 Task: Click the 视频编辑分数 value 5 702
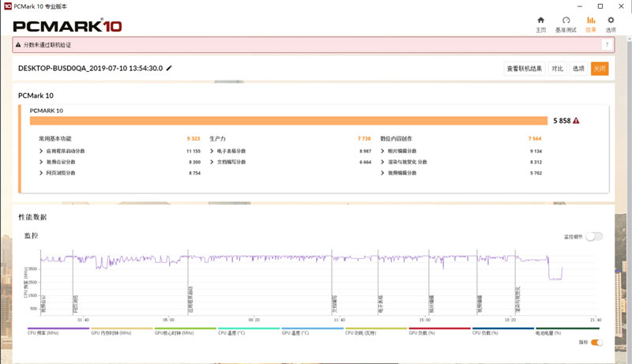tap(536, 173)
